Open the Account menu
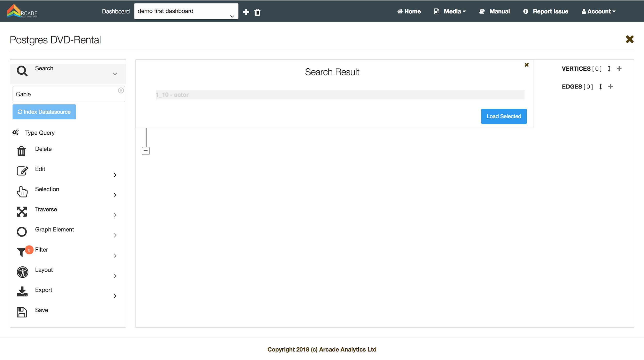Viewport: 644px width, 360px height. click(598, 11)
